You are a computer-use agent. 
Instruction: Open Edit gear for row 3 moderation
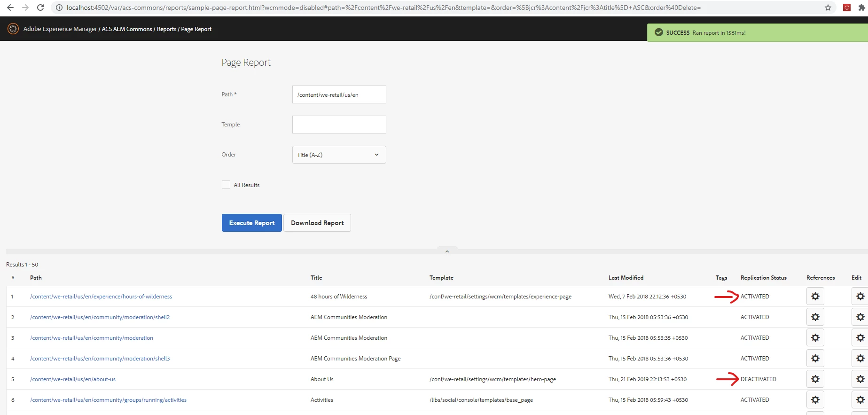click(x=860, y=338)
